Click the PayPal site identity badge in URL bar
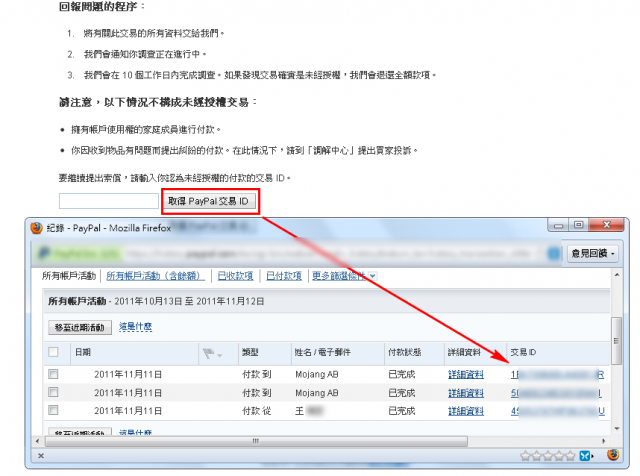Viewport: 640px width, 476px height. [78, 254]
